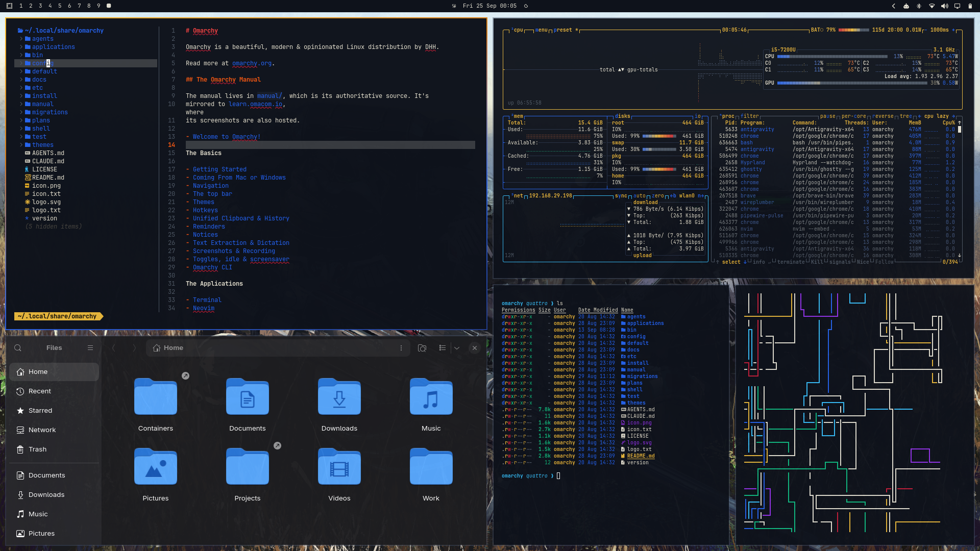Expand the agents folder in file tree
This screenshot has height=551, width=980.
point(21,39)
